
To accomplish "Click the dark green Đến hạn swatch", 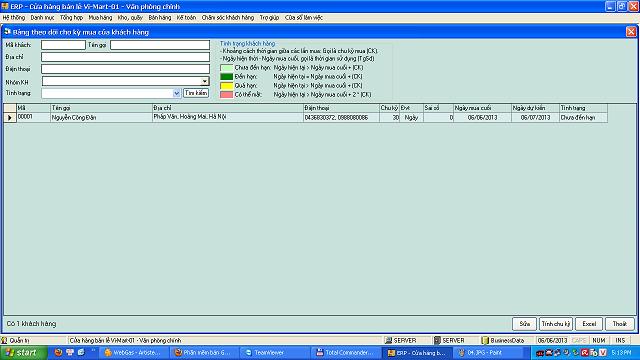I will [x=227, y=77].
